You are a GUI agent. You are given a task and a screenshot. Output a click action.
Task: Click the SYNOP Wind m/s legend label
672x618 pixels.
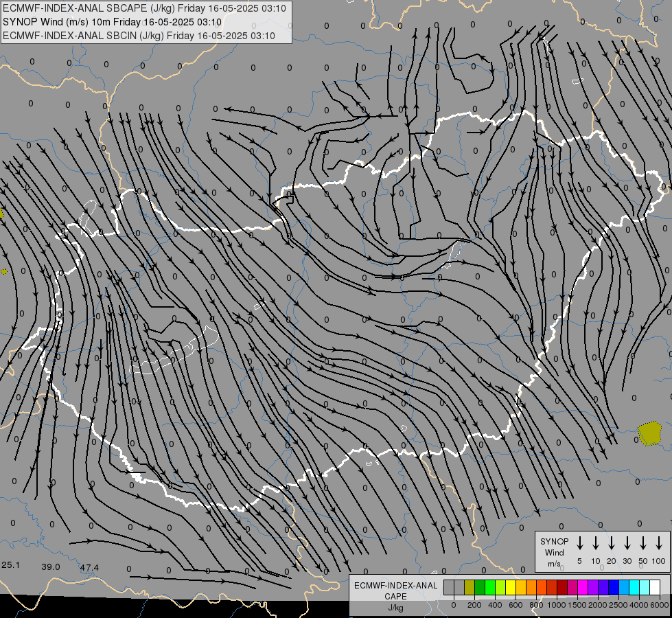click(554, 553)
